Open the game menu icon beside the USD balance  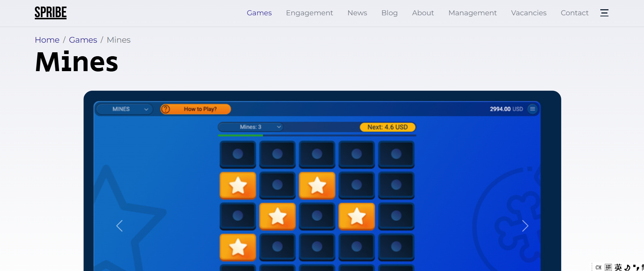tap(532, 109)
